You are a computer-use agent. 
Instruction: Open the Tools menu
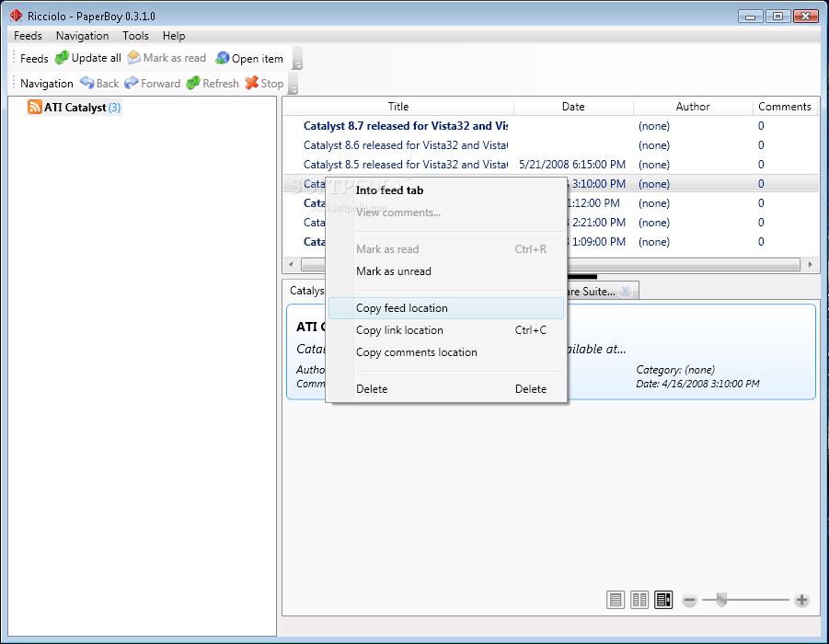click(135, 36)
